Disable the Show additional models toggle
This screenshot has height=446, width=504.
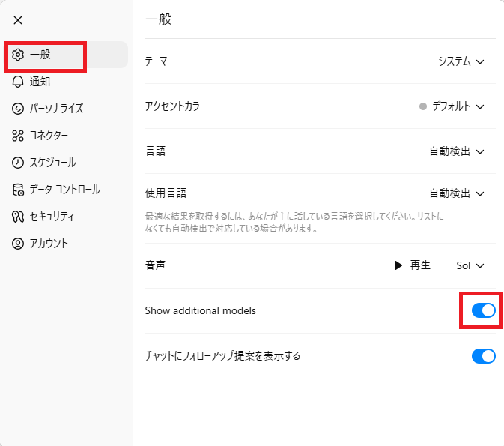(483, 310)
